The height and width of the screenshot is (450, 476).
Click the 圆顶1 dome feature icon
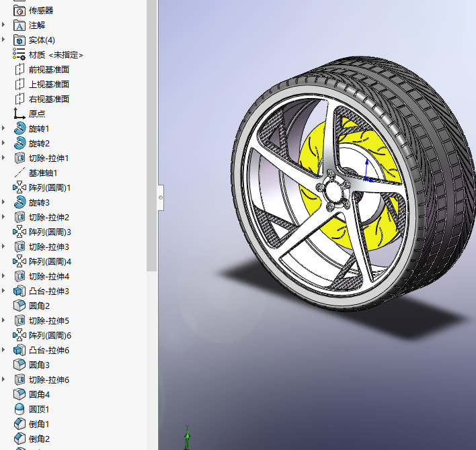(x=19, y=409)
